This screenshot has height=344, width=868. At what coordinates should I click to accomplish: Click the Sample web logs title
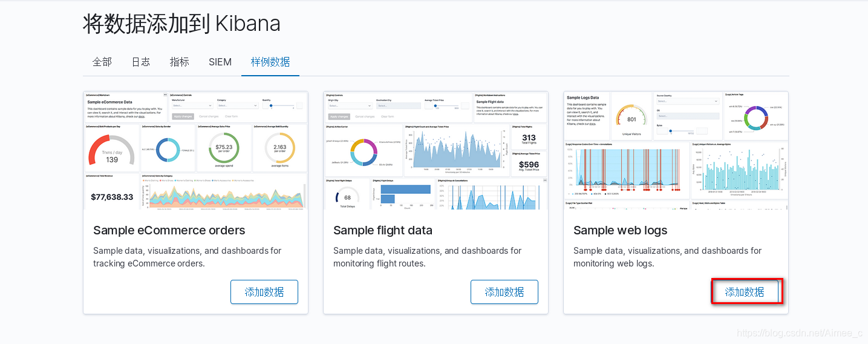click(621, 230)
